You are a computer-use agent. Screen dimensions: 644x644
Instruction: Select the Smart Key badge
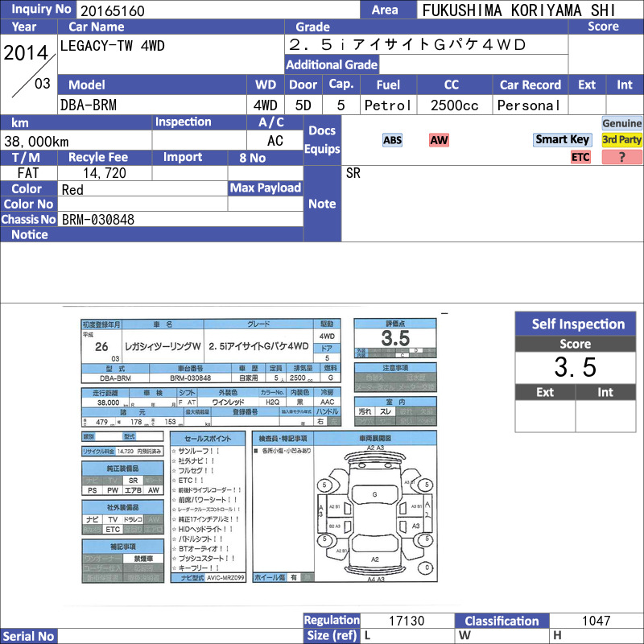click(562, 139)
